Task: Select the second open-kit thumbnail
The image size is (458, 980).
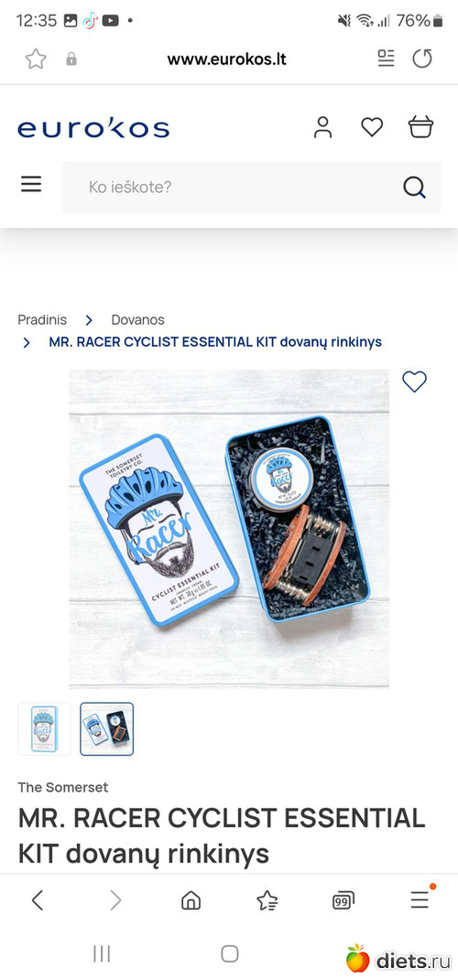Action: pos(107,728)
